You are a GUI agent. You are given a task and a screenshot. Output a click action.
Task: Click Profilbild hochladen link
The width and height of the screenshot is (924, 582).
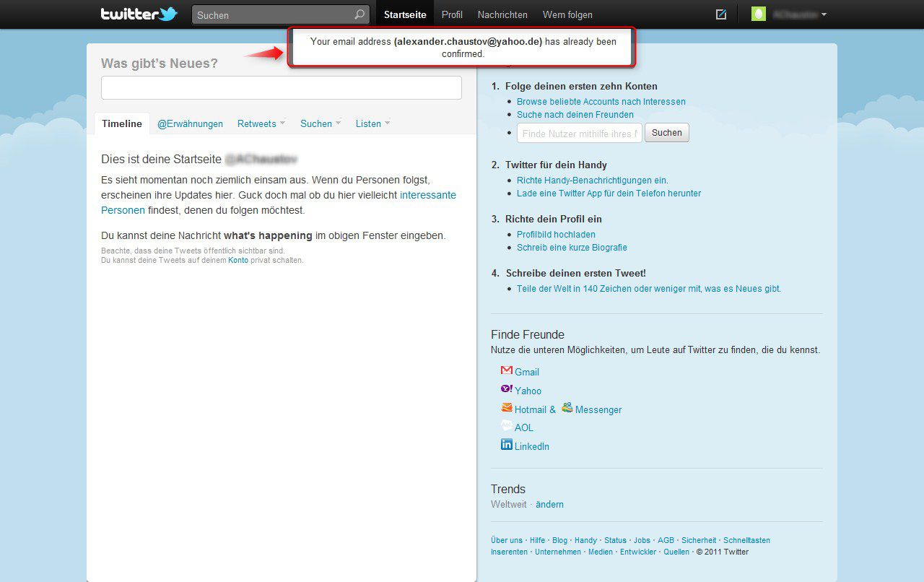(x=556, y=235)
